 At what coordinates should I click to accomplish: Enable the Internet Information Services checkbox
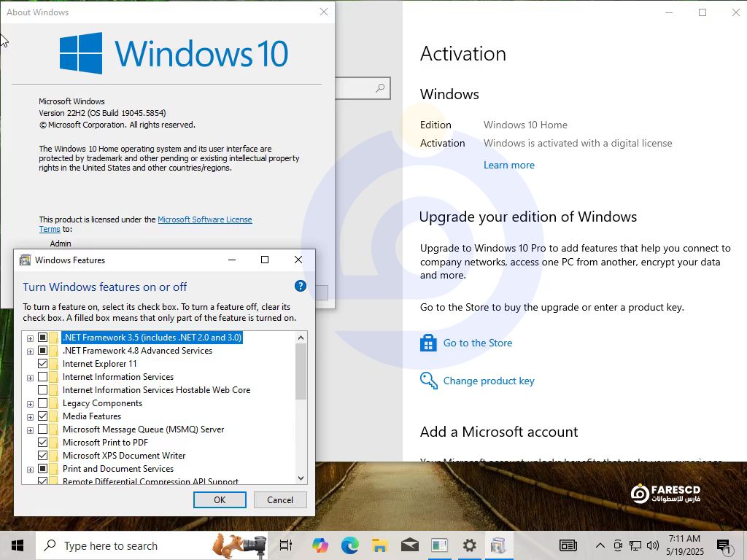tap(42, 377)
